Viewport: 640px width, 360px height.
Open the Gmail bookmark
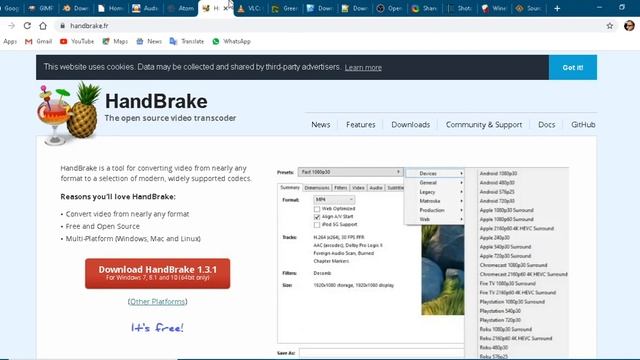point(39,41)
